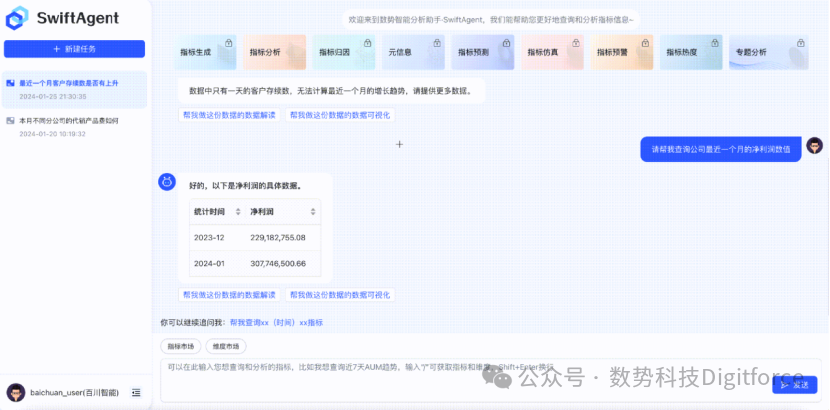This screenshot has height=410, width=830.
Task: Select the 指标预测 card
Action: click(483, 52)
